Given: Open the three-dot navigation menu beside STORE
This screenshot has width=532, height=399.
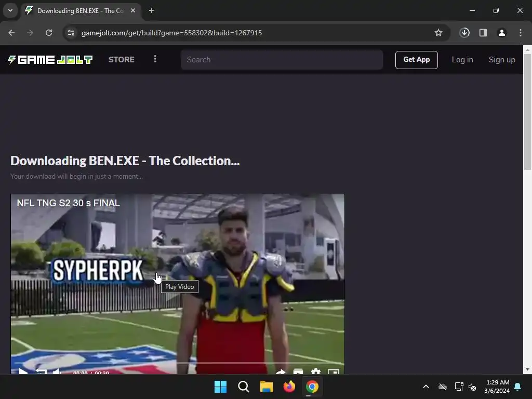Looking at the screenshot, I should click(155, 59).
